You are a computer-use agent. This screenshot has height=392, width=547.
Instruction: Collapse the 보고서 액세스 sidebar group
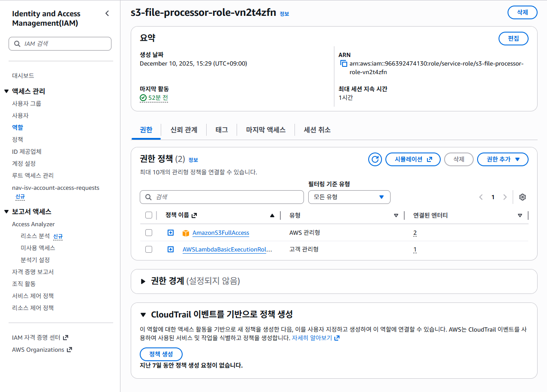[x=6, y=212]
